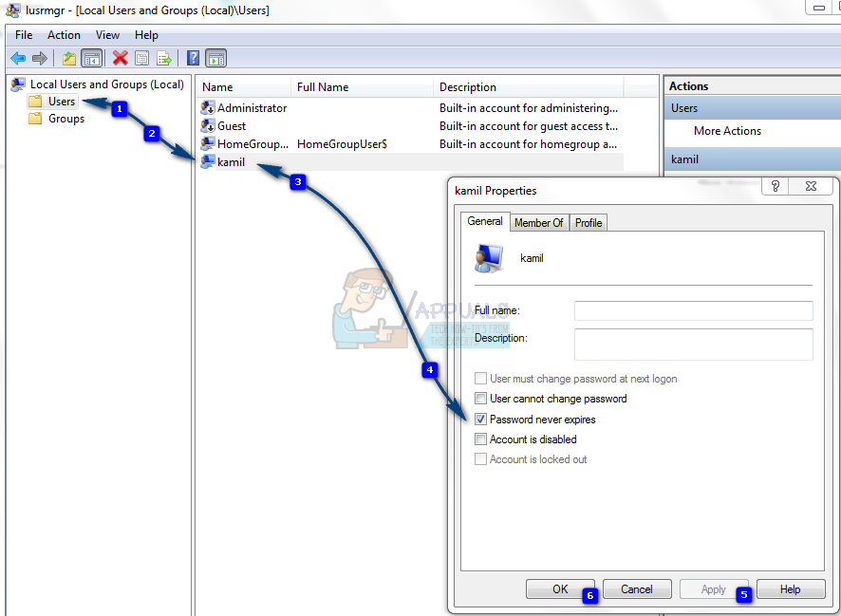Open the File menu
Image resolution: width=841 pixels, height=616 pixels.
(24, 35)
